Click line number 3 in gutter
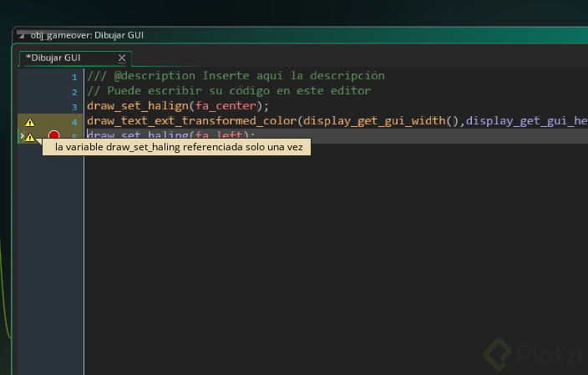This screenshot has height=375, width=588. point(74,107)
